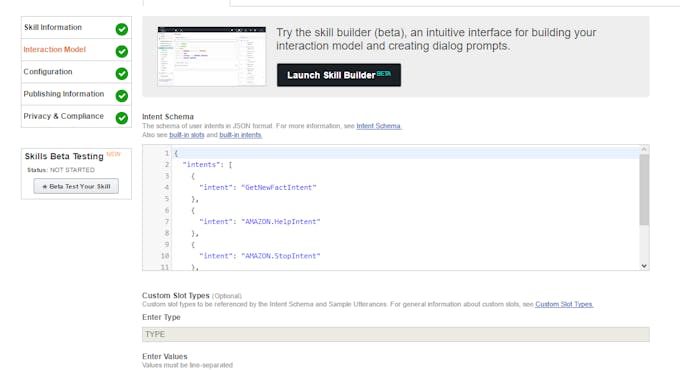The height and width of the screenshot is (370, 680).
Task: Open the skill builder preview thumbnail
Action: point(212,56)
